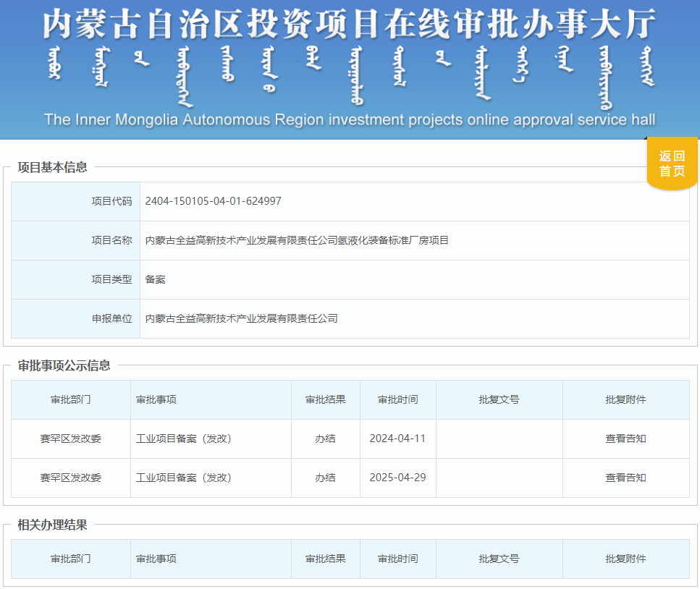
Task: Click the 审批事项公示信息 section heading
Action: click(64, 365)
